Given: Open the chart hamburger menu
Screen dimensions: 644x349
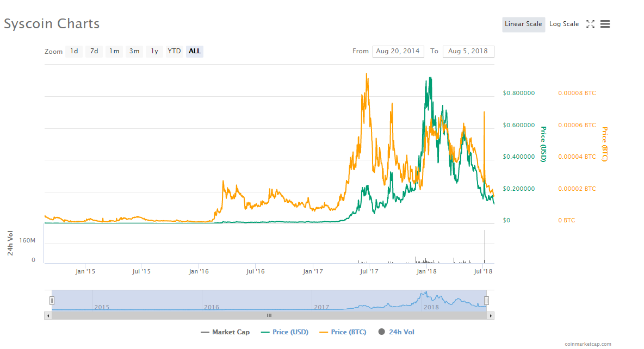Looking at the screenshot, I should pyautogui.click(x=605, y=24).
